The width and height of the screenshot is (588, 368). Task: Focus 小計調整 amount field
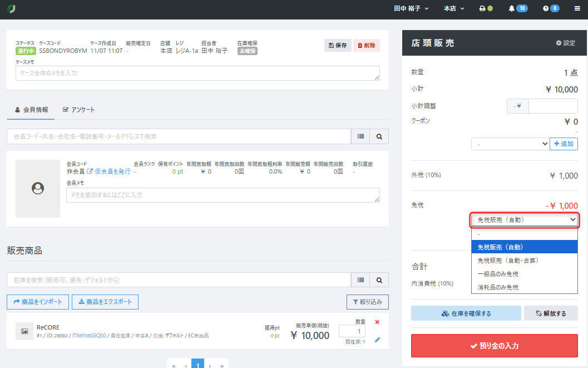pyautogui.click(x=553, y=106)
